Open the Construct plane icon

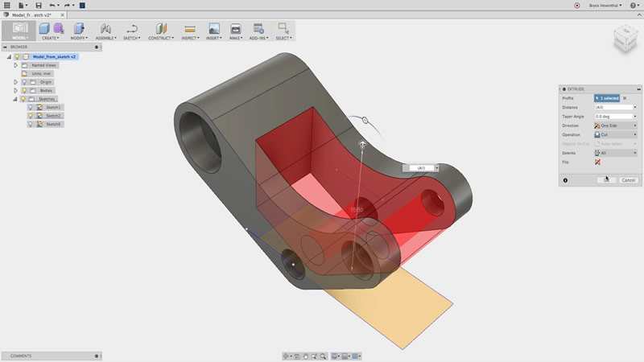point(161,28)
